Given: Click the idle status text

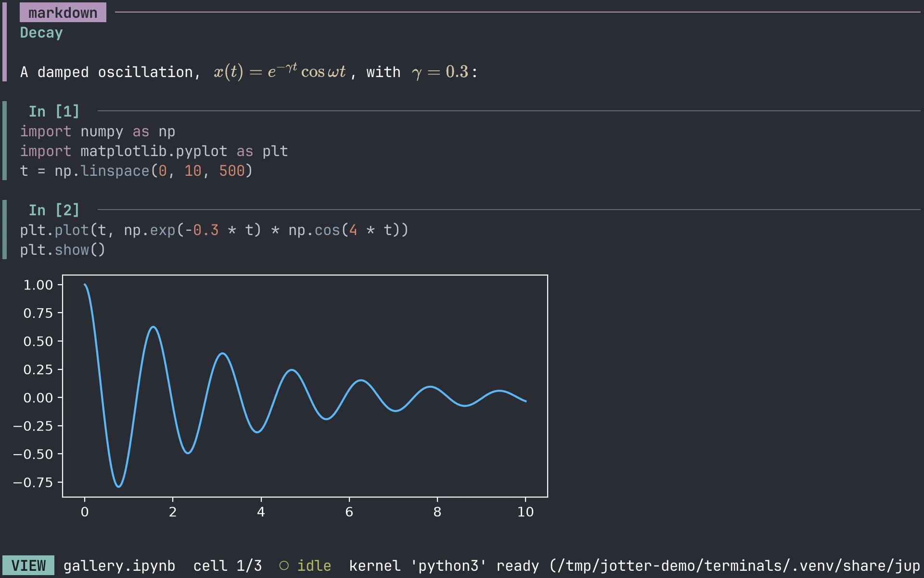Looking at the screenshot, I should 314,565.
